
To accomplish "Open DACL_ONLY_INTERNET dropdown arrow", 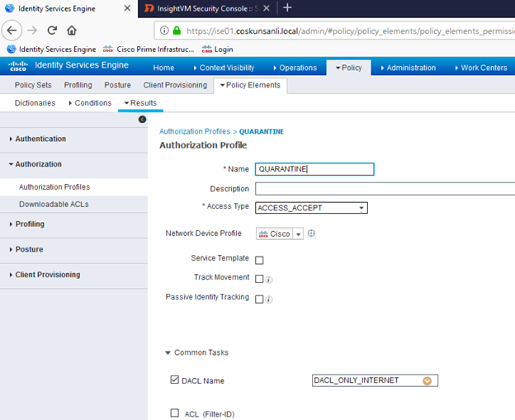I will pyautogui.click(x=427, y=381).
